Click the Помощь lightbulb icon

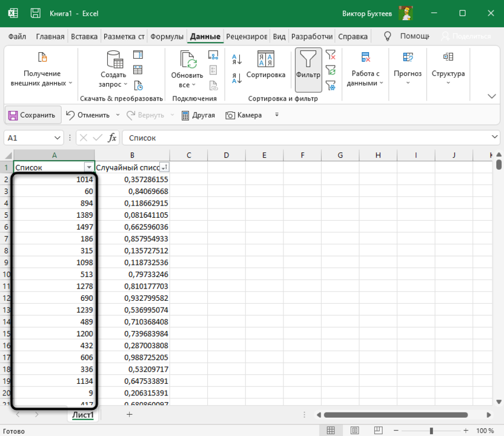pyautogui.click(x=388, y=36)
